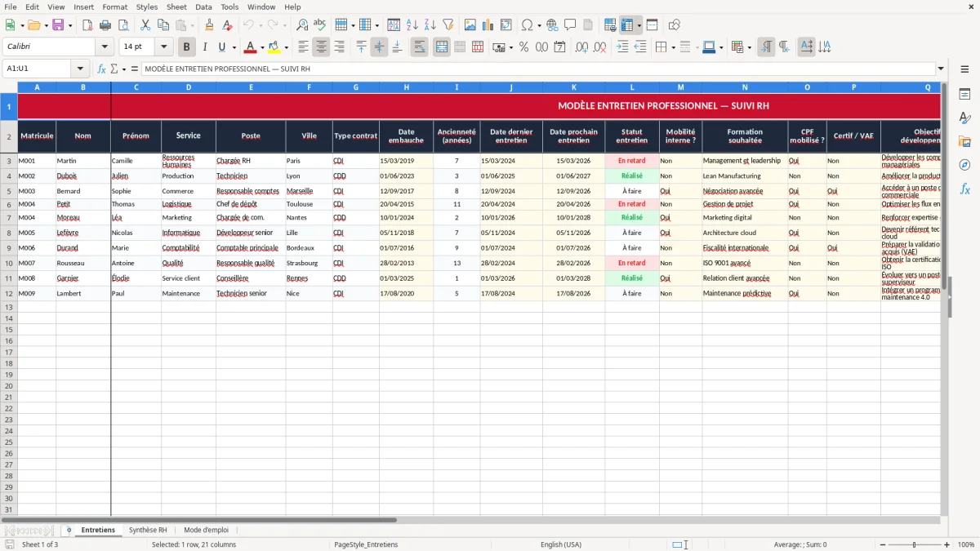Screen dimensions: 980x551
Task: Open the Format menu
Action: tap(114, 7)
